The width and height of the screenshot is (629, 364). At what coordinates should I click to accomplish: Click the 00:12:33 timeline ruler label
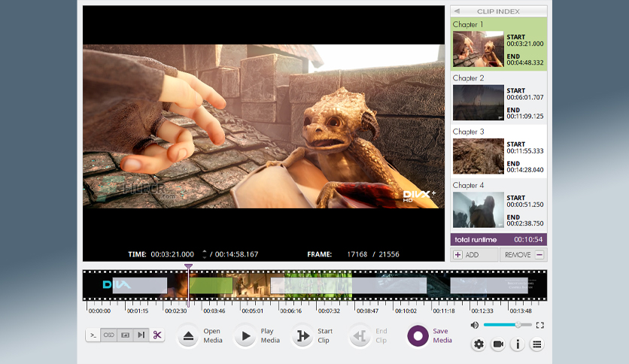(x=482, y=311)
